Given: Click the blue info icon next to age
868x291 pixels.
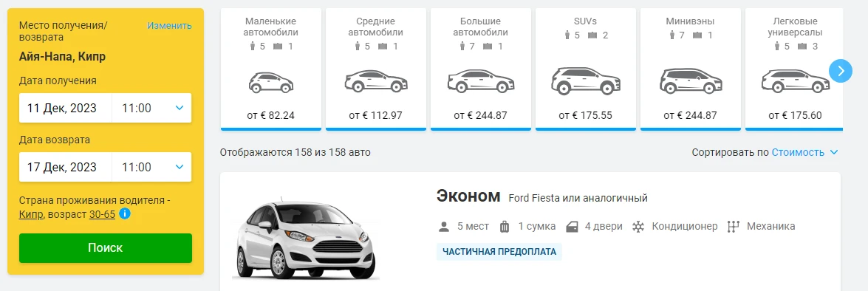Looking at the screenshot, I should [125, 214].
